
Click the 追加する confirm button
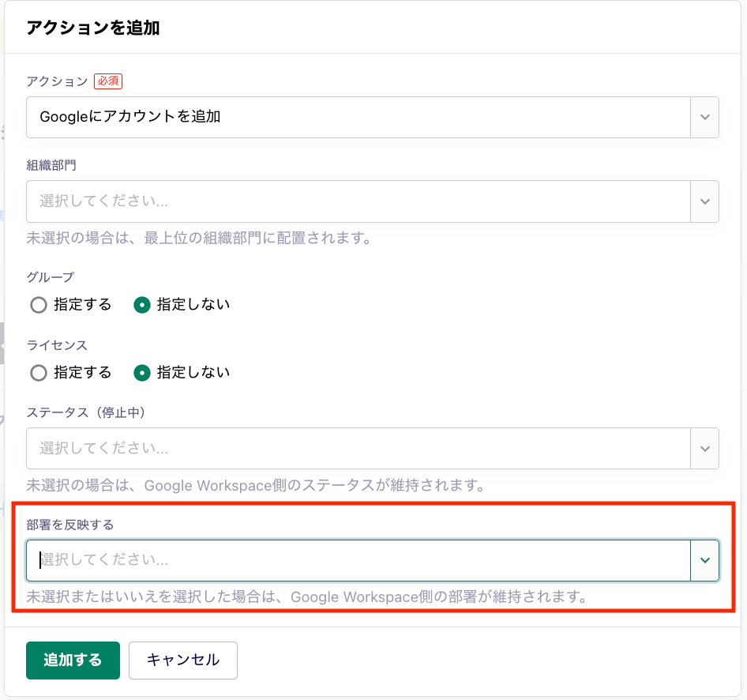tap(73, 660)
